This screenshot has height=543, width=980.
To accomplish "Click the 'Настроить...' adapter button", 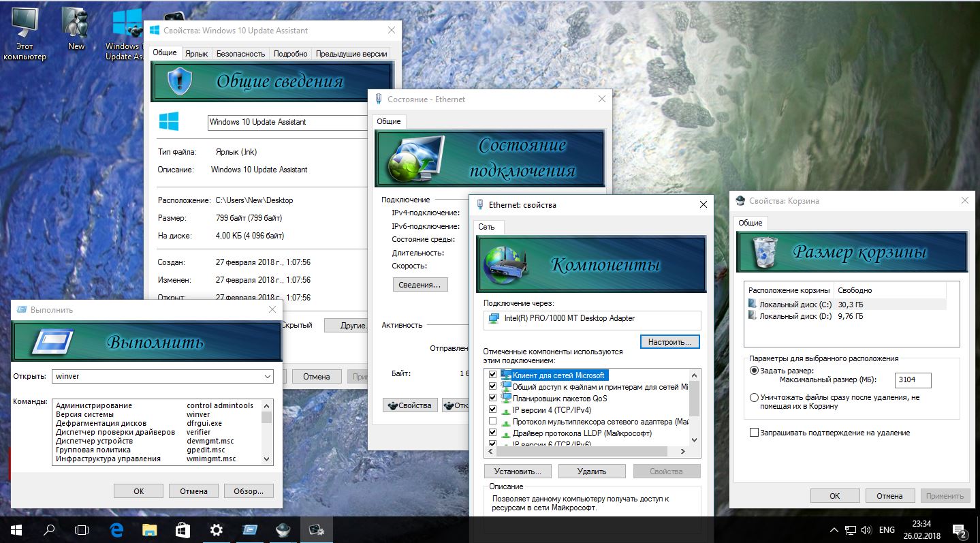I will click(669, 341).
